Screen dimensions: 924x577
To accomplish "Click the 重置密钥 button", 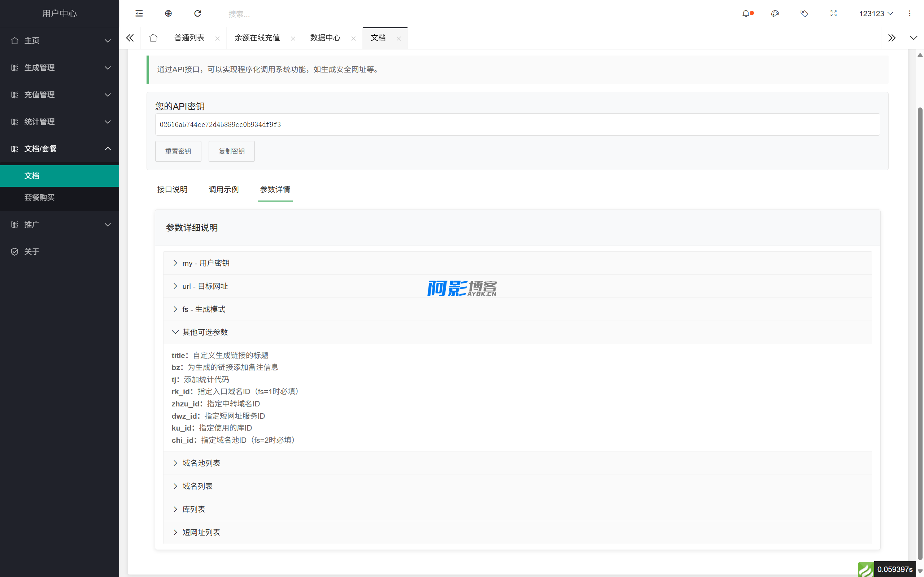I will click(x=178, y=151).
